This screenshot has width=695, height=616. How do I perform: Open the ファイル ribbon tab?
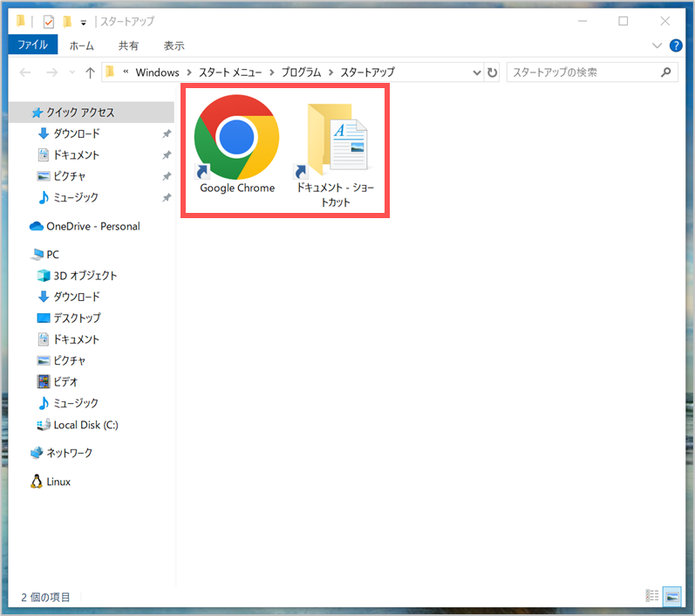click(x=33, y=44)
